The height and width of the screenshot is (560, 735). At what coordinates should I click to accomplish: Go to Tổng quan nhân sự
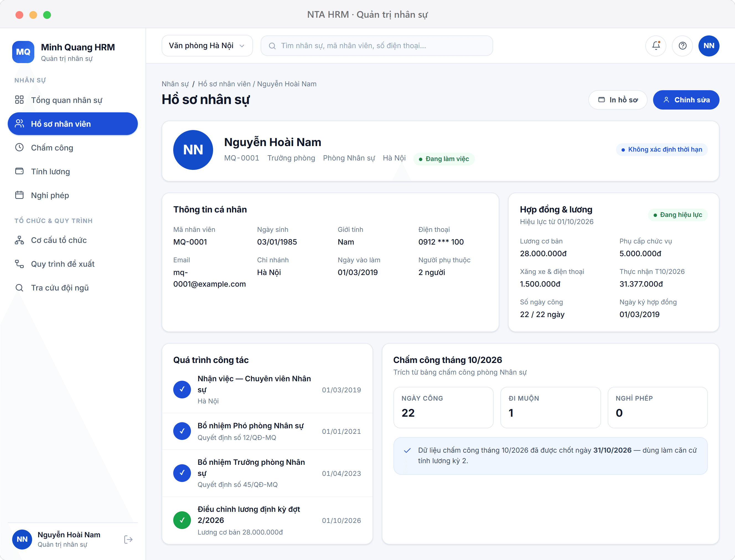(73, 100)
